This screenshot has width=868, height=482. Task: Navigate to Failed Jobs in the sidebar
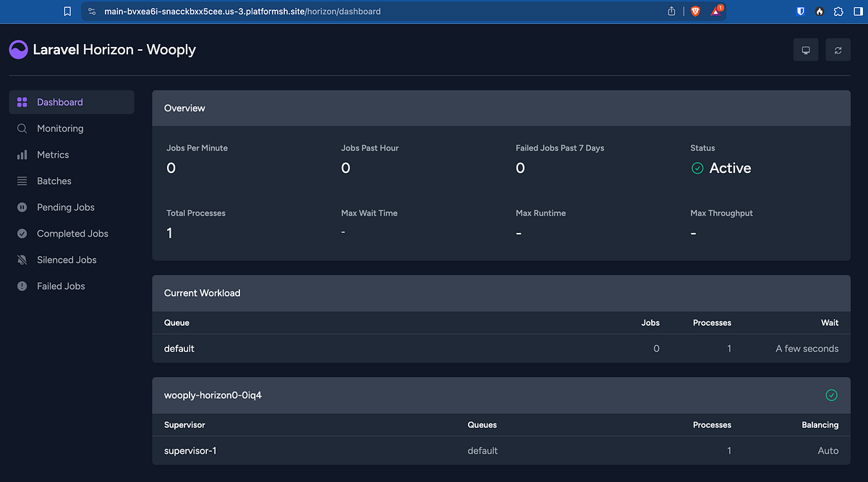coord(61,286)
